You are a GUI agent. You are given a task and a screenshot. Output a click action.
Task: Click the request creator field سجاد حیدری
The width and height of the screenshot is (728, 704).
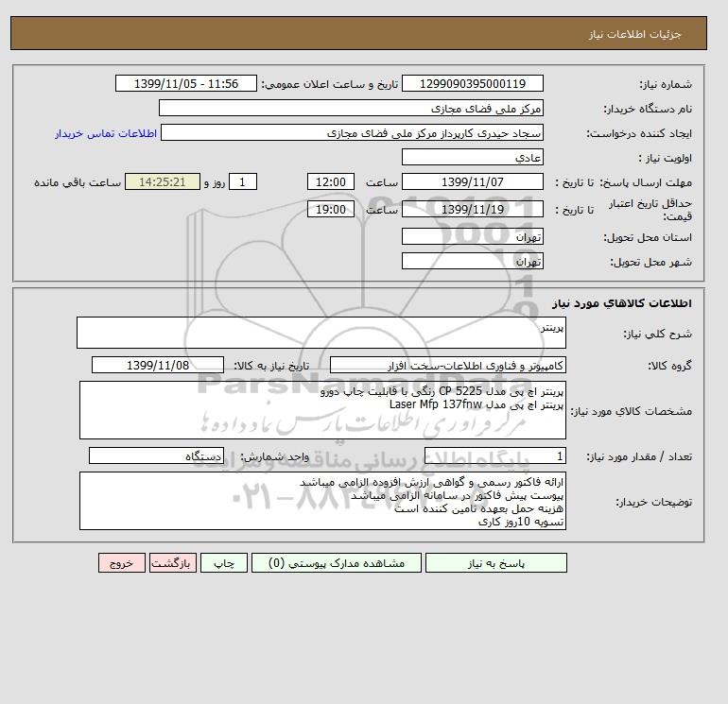click(352, 133)
